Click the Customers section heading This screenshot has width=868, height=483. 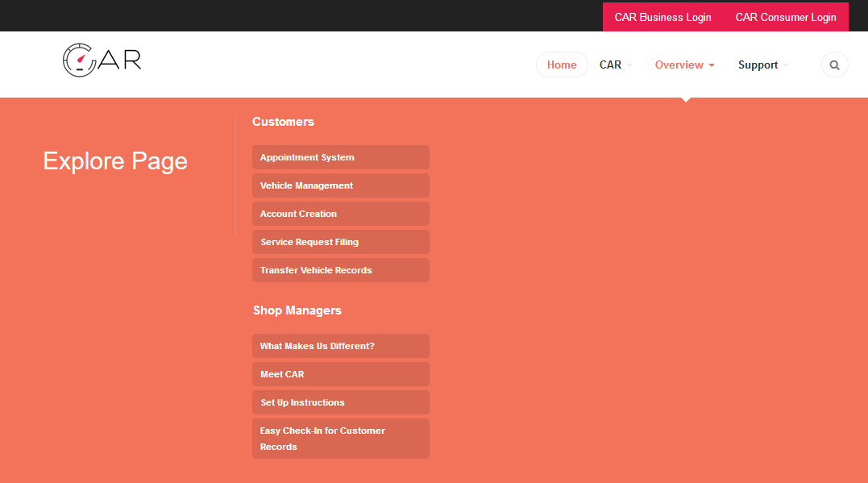click(x=283, y=122)
